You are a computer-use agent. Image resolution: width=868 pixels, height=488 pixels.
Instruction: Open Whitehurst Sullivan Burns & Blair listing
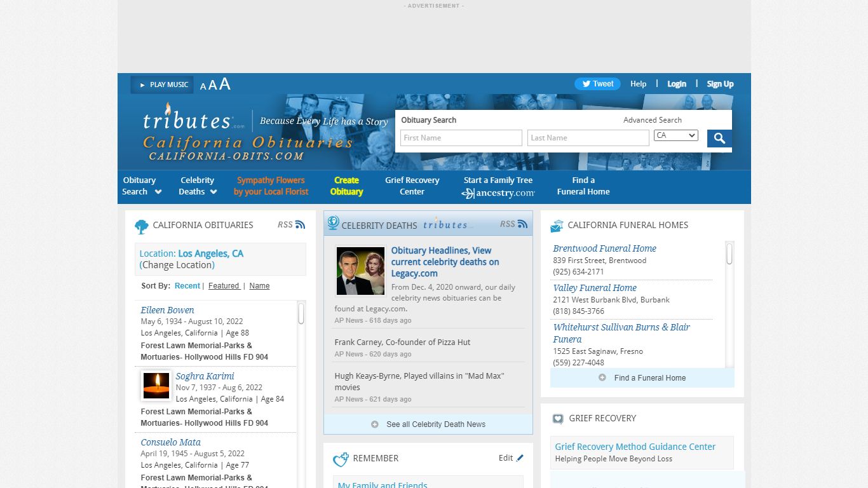click(621, 333)
